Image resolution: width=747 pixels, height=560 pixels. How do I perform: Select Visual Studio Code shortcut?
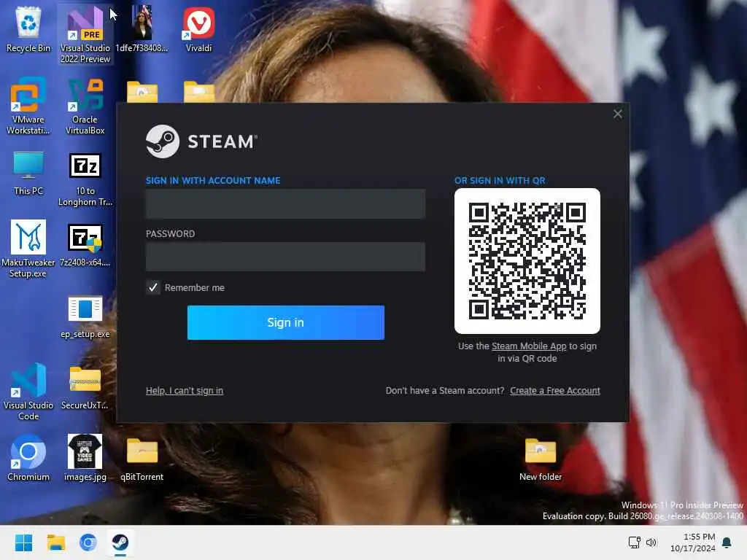coord(28,392)
